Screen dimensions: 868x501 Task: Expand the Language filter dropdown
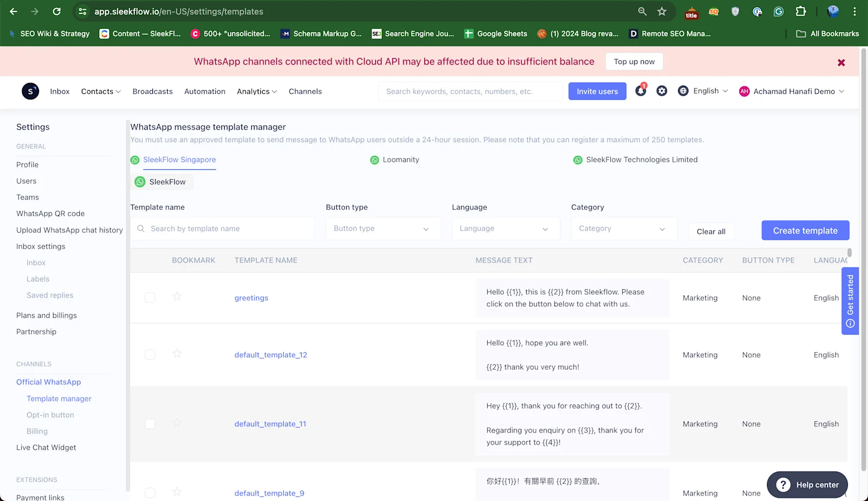point(506,229)
